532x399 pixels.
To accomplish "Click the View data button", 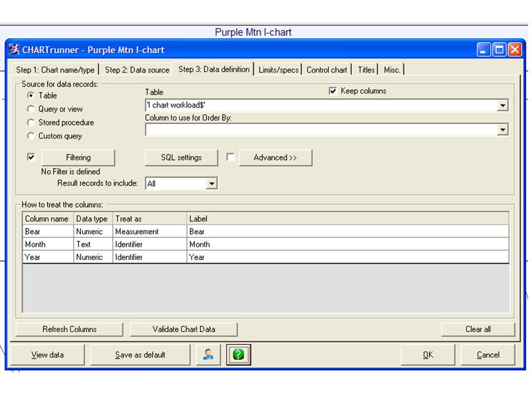I will pyautogui.click(x=47, y=355).
